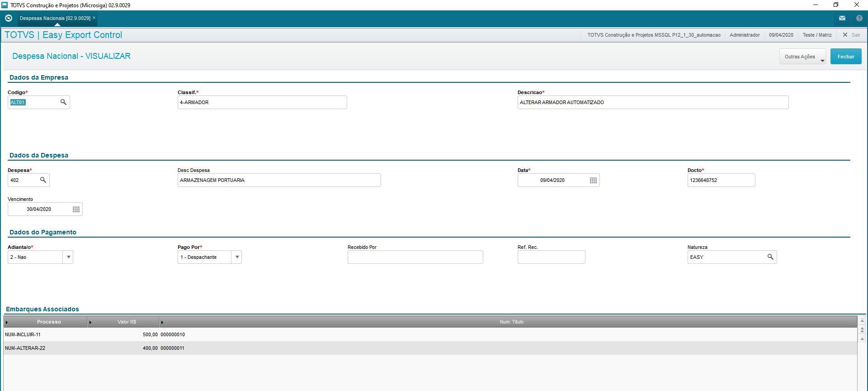Open the mail messages icon
The image size is (868, 391).
point(842,18)
